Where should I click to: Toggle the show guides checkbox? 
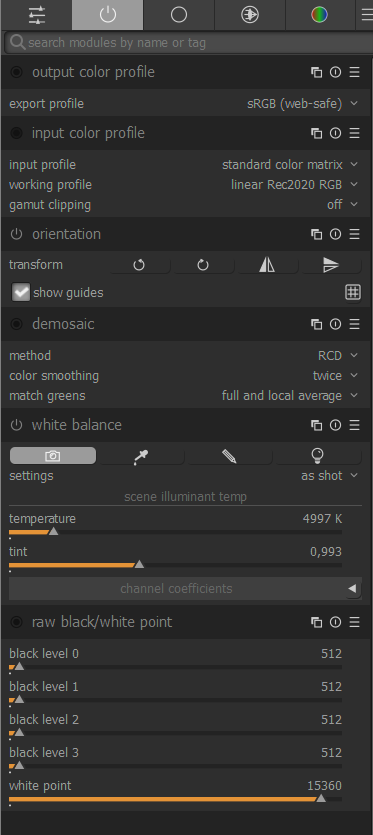[21, 292]
